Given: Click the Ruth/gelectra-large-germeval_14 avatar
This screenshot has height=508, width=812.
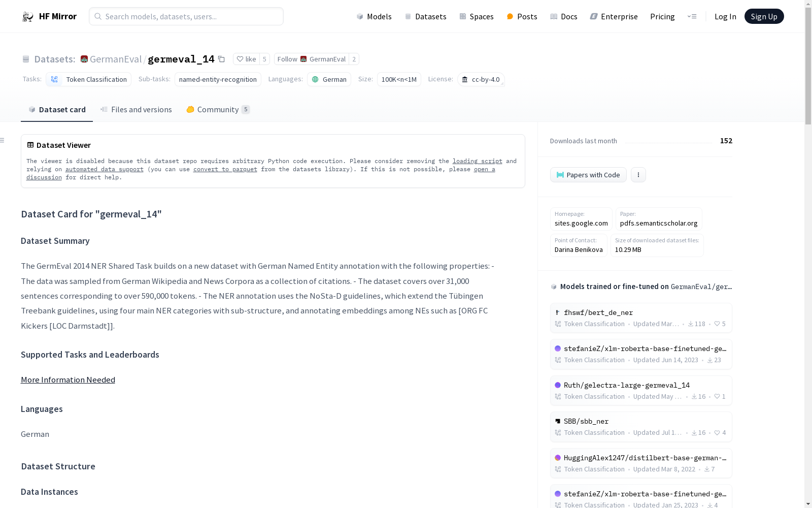Looking at the screenshot, I should pos(558,385).
